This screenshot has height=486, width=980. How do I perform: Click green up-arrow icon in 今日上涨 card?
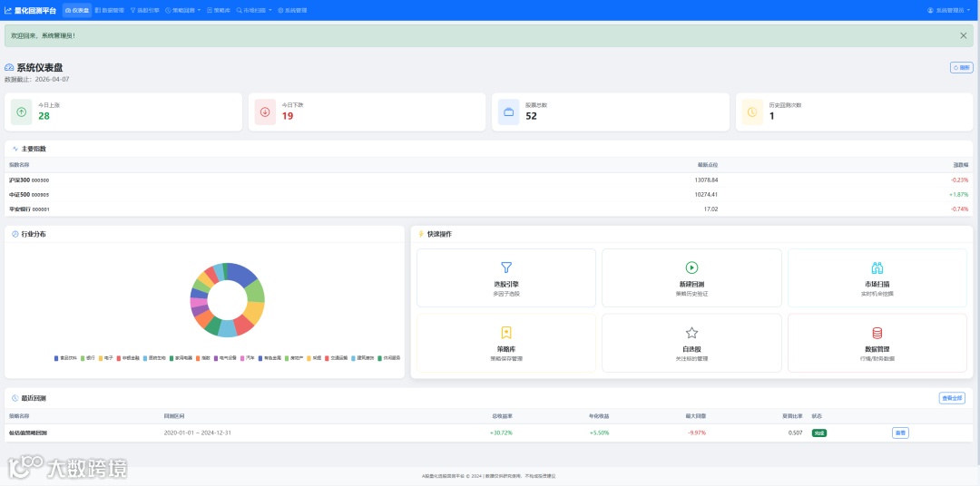(22, 112)
